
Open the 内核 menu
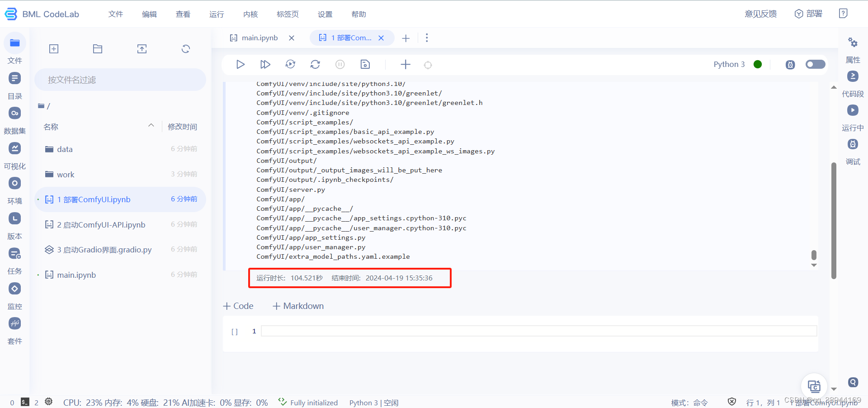point(250,14)
